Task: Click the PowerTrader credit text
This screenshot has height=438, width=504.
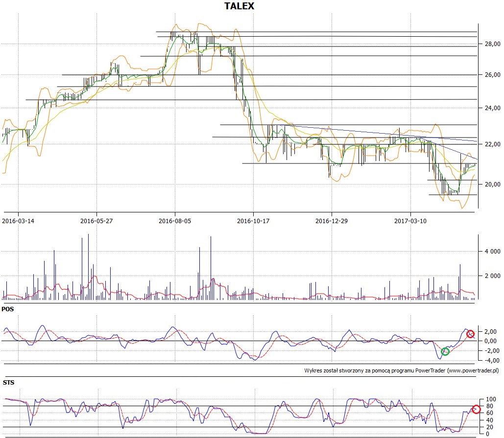Action: 402,370
